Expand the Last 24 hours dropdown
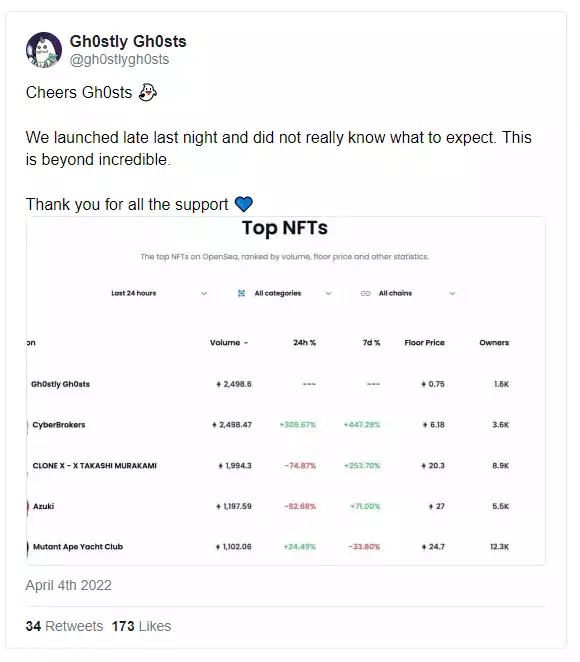The image size is (580, 662). (x=159, y=293)
